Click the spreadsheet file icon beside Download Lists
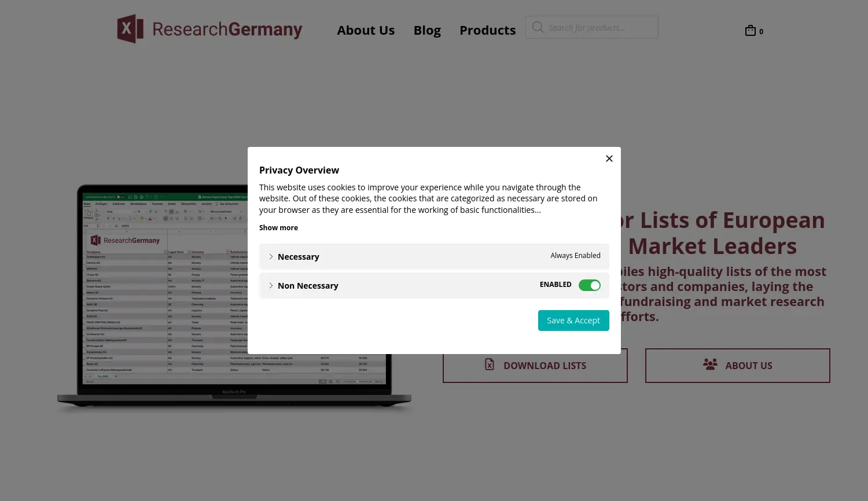The width and height of the screenshot is (868, 501). tap(490, 364)
